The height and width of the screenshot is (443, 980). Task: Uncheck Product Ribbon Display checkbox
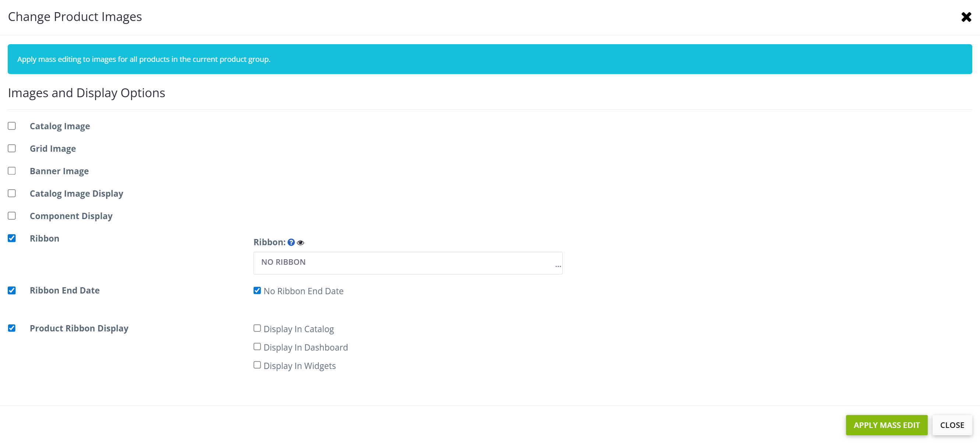12,328
